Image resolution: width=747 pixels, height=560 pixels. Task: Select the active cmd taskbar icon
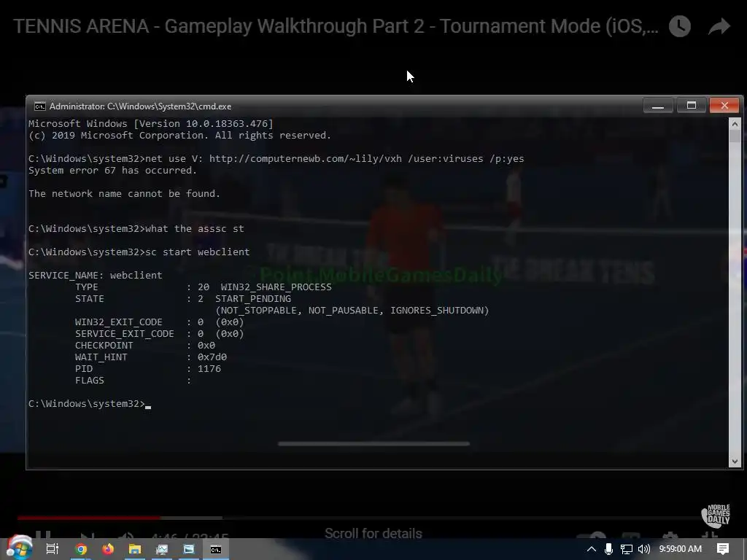point(216,550)
